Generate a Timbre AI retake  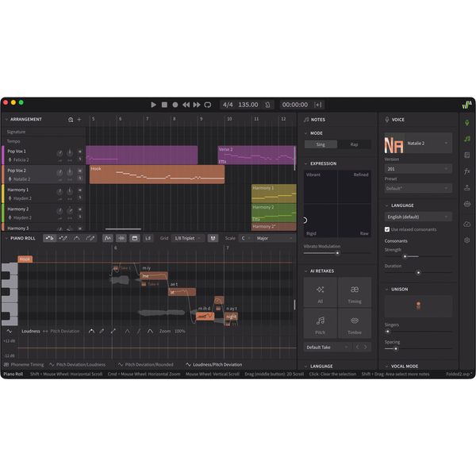(355, 324)
